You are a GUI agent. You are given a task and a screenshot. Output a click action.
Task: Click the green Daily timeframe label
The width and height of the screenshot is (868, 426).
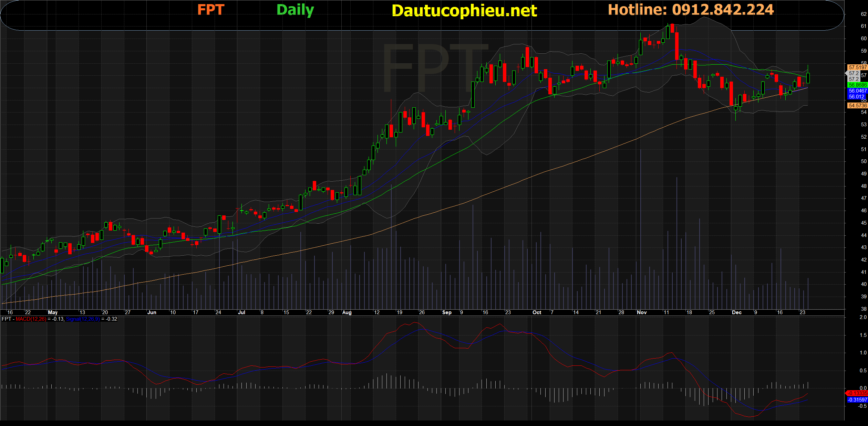[x=295, y=10]
